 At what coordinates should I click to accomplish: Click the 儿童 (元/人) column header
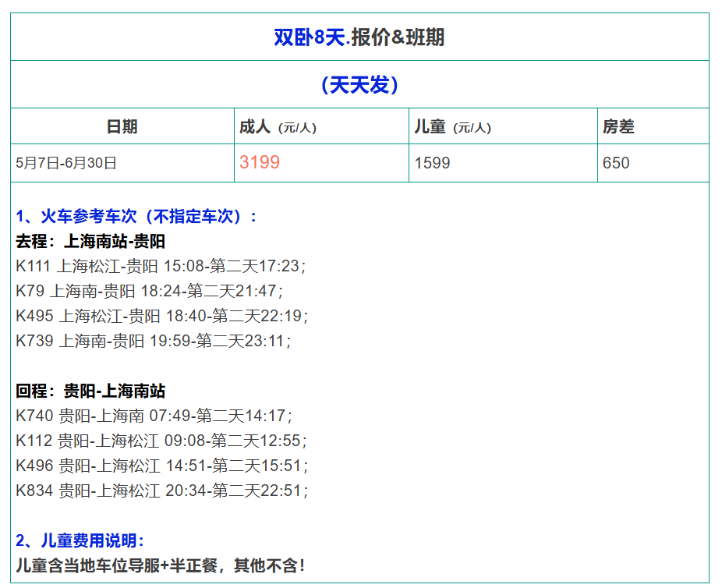(453, 126)
